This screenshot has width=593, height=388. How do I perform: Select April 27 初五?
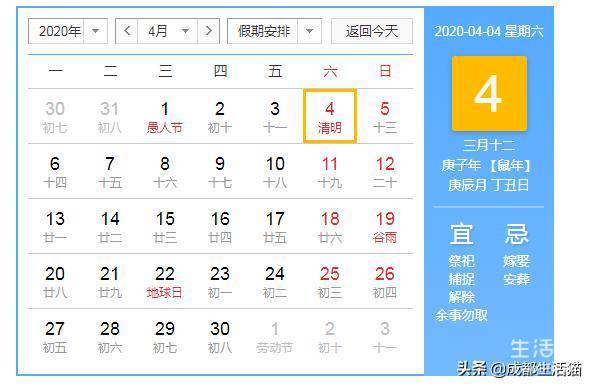(55, 336)
